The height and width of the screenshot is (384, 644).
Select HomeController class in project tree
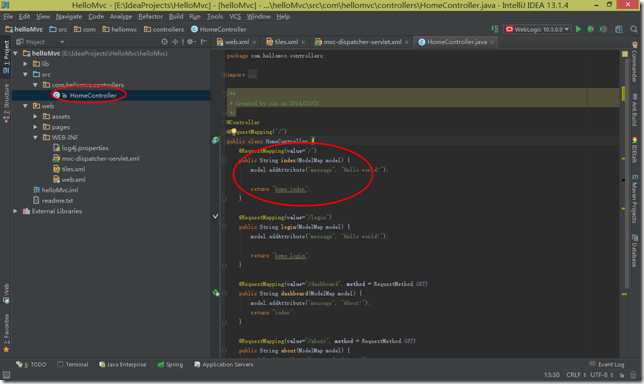93,95
